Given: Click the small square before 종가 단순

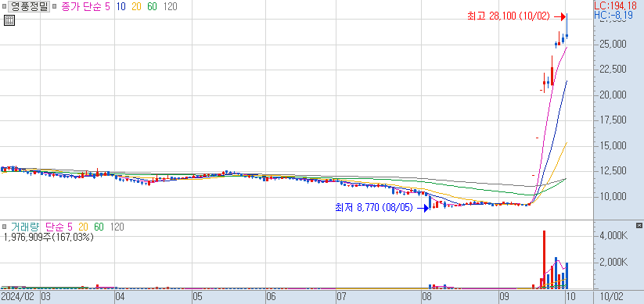Looking at the screenshot, I should pyautogui.click(x=54, y=6).
